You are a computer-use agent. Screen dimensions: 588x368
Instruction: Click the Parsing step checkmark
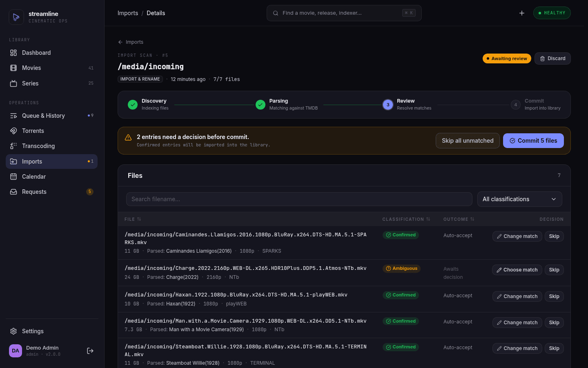(261, 105)
